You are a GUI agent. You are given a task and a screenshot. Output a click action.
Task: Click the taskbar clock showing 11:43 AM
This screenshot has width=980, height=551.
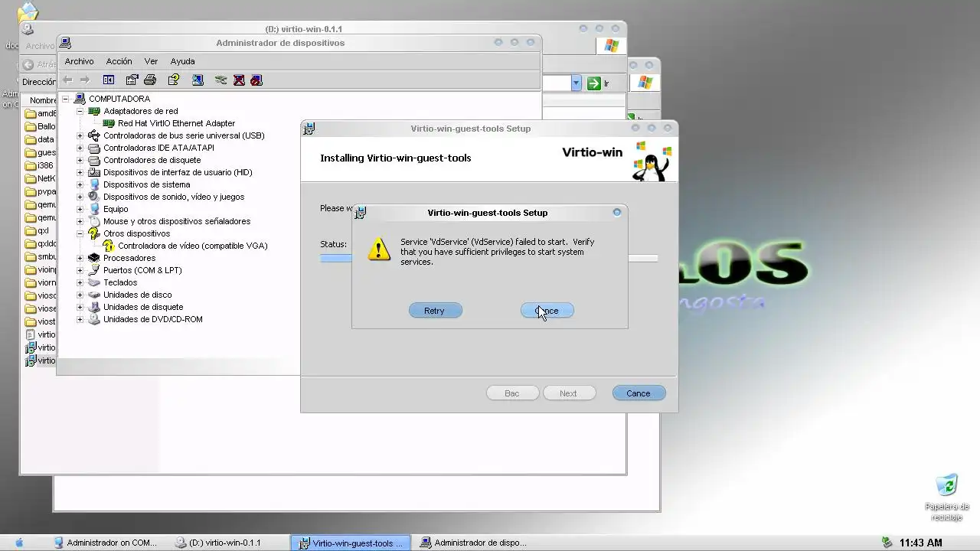(x=921, y=543)
